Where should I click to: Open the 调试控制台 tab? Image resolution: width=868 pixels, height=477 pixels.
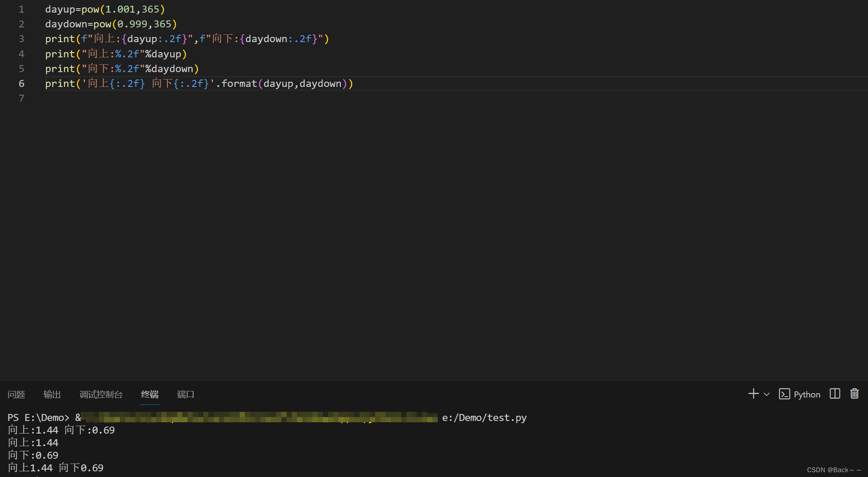pos(101,394)
